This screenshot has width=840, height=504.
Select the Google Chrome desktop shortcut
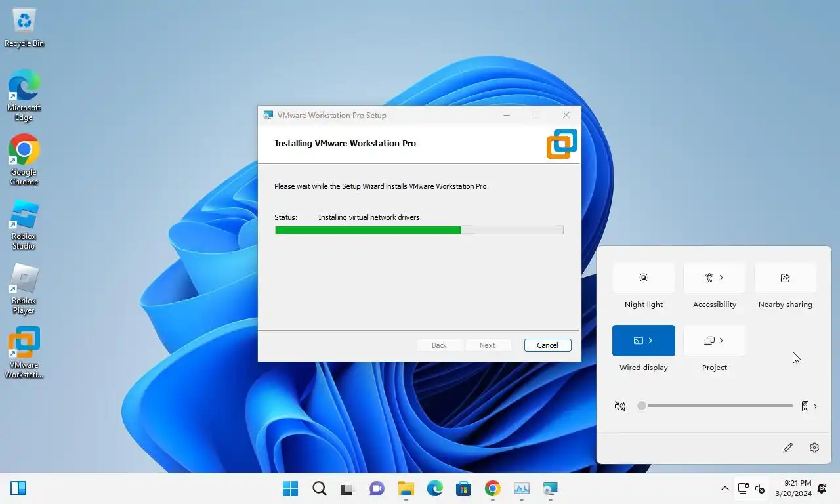(24, 159)
